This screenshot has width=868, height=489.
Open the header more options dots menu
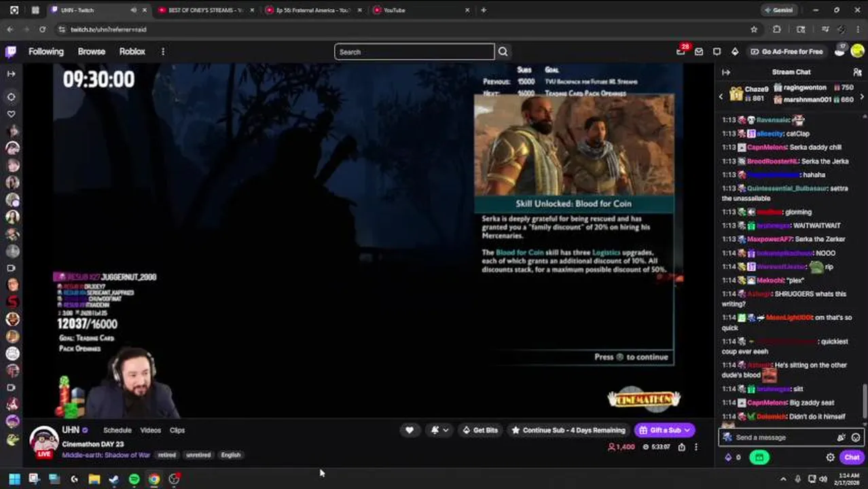tap(162, 52)
